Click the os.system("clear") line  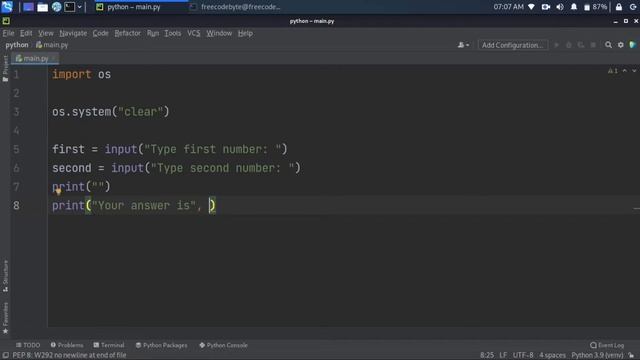(x=110, y=112)
